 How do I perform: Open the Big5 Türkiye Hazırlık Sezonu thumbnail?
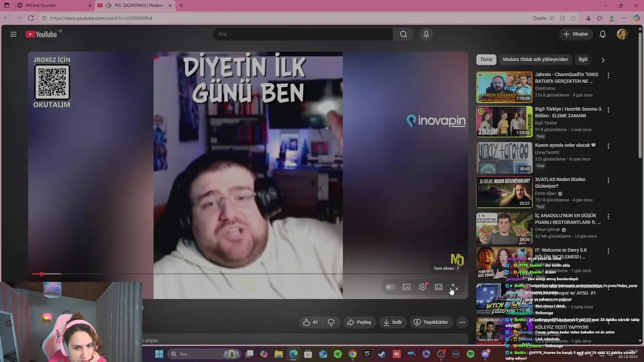coord(504,122)
